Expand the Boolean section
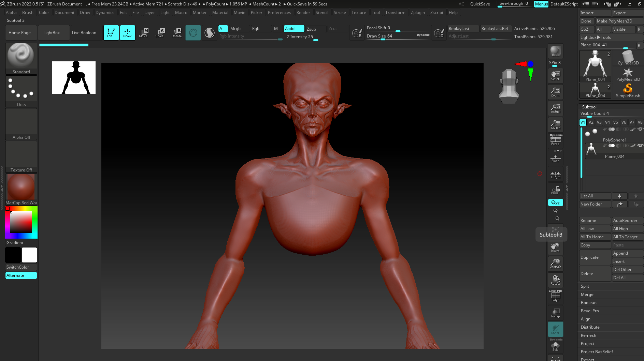The width and height of the screenshot is (644, 361). click(x=589, y=303)
